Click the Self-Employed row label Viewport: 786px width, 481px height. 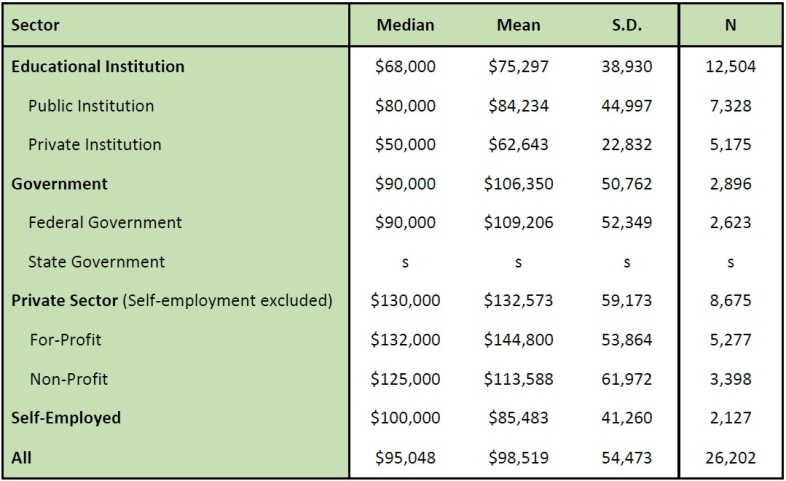click(66, 418)
